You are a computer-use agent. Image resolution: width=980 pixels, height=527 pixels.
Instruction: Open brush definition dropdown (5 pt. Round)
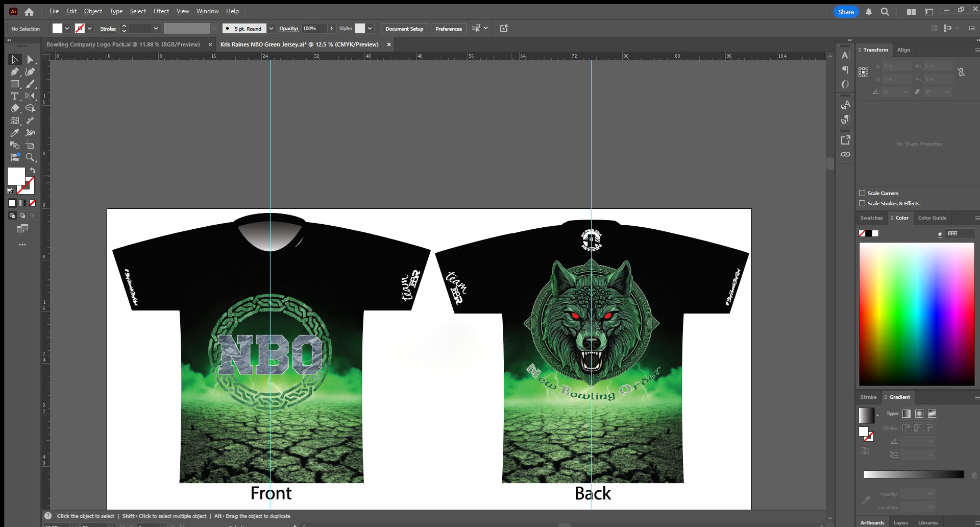(272, 29)
